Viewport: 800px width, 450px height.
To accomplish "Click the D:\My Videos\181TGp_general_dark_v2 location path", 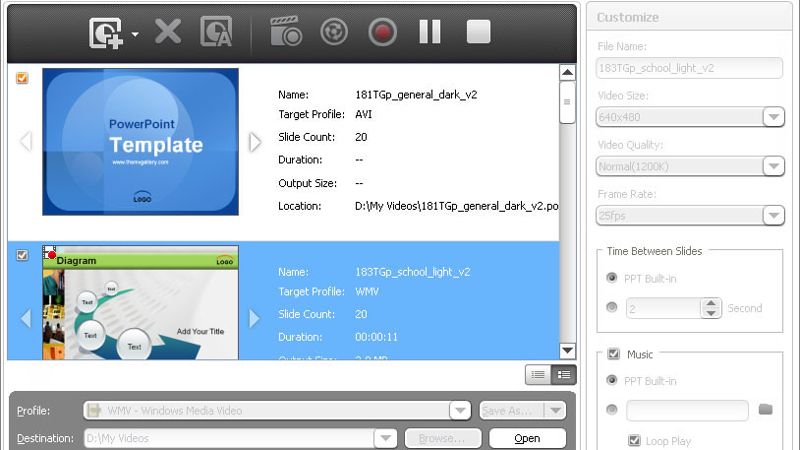I will coord(457,206).
